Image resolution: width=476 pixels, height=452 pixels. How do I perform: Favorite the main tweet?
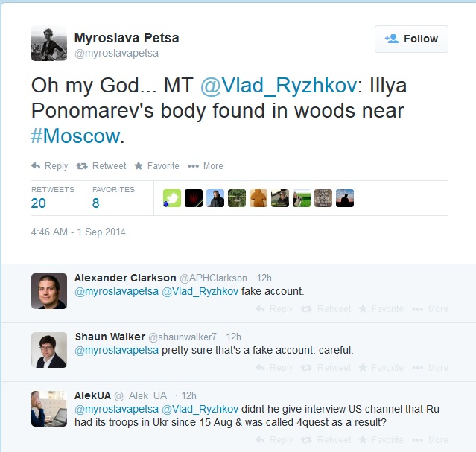point(156,166)
